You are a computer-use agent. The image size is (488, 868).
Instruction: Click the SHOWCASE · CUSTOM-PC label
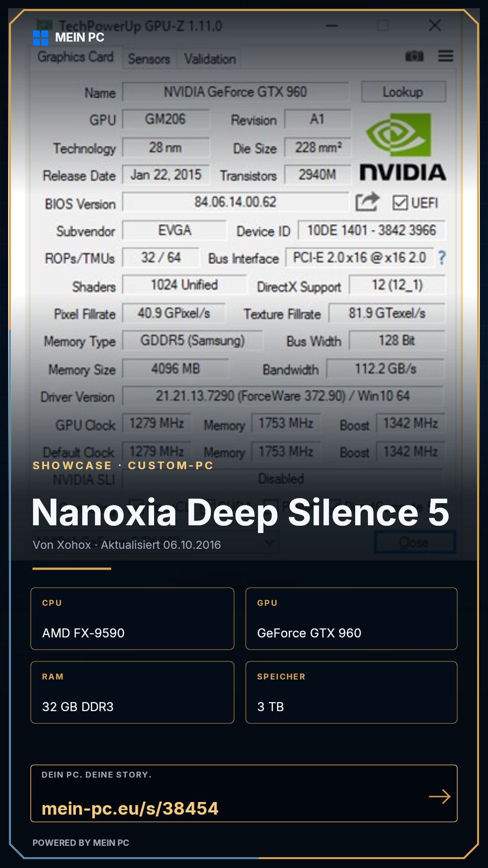tap(122, 465)
